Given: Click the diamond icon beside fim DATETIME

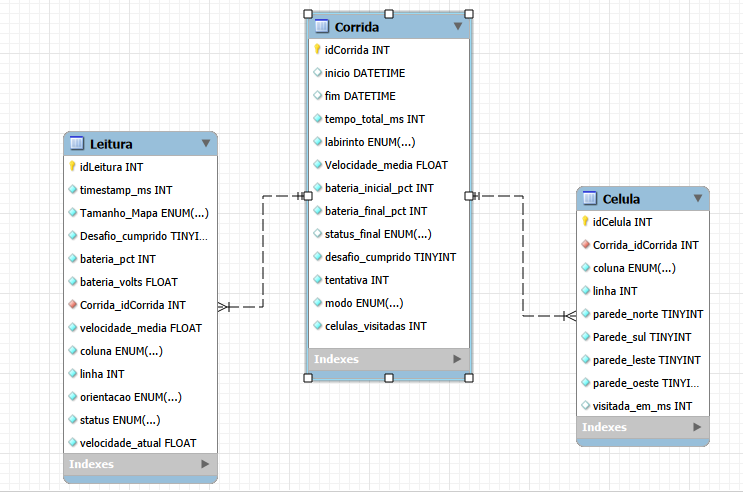Looking at the screenshot, I should pos(317,95).
